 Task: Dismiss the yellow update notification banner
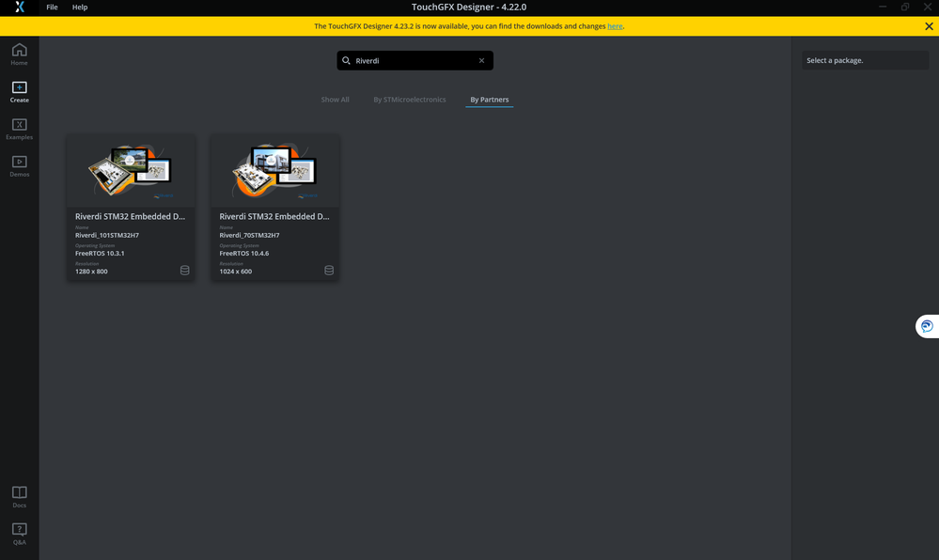[x=929, y=26]
